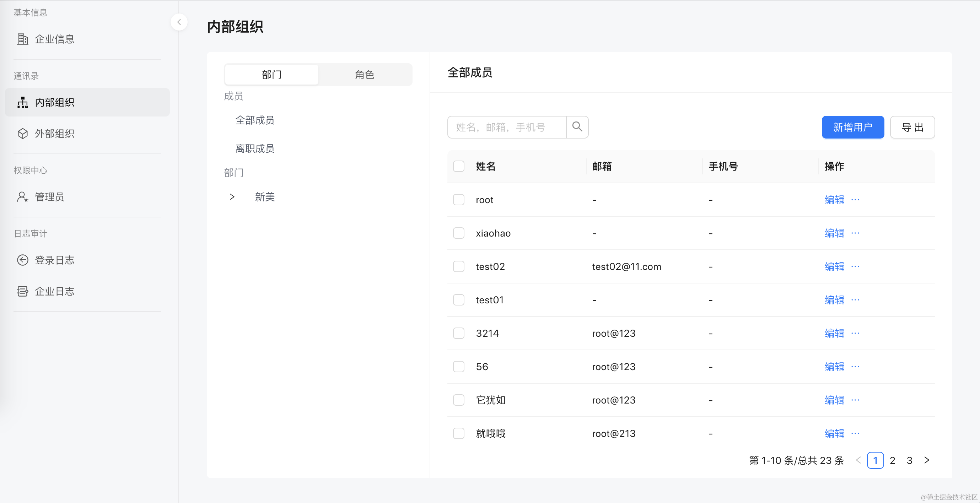Click the search magnifier icon
This screenshot has width=980, height=503.
pos(577,127)
